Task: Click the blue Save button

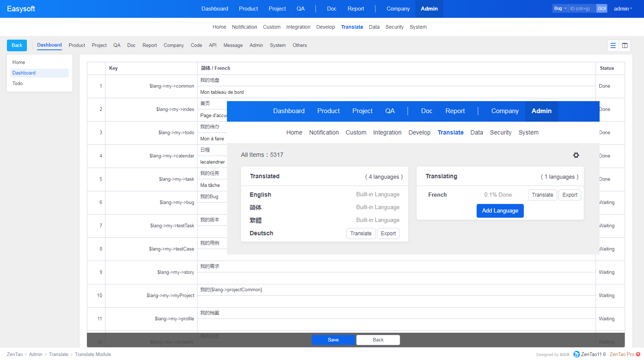Action: [333, 340]
